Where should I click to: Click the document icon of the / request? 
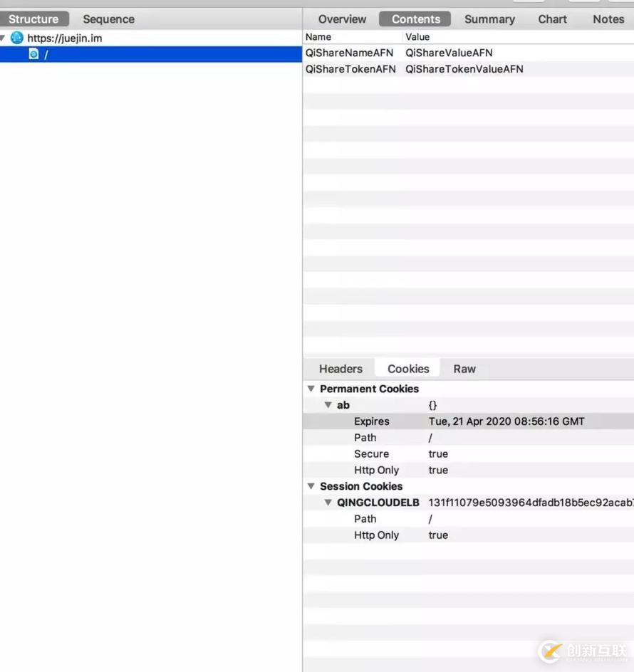pyautogui.click(x=34, y=54)
